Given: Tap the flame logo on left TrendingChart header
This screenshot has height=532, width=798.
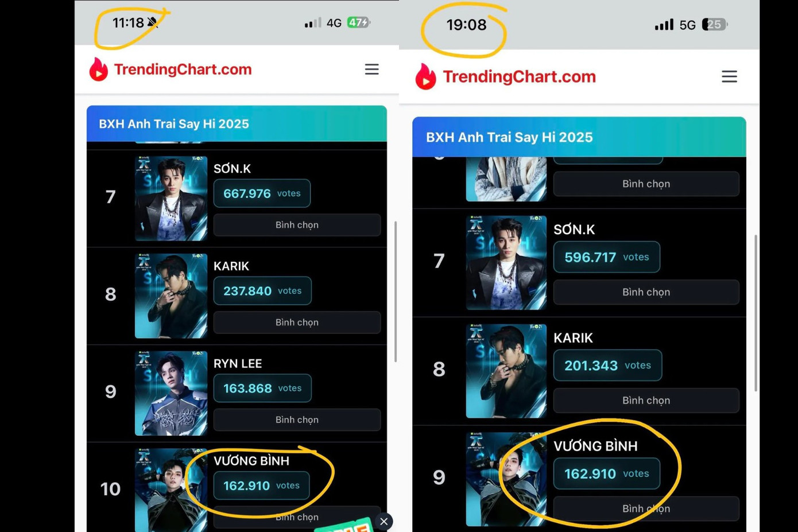Looking at the screenshot, I should coord(99,69).
